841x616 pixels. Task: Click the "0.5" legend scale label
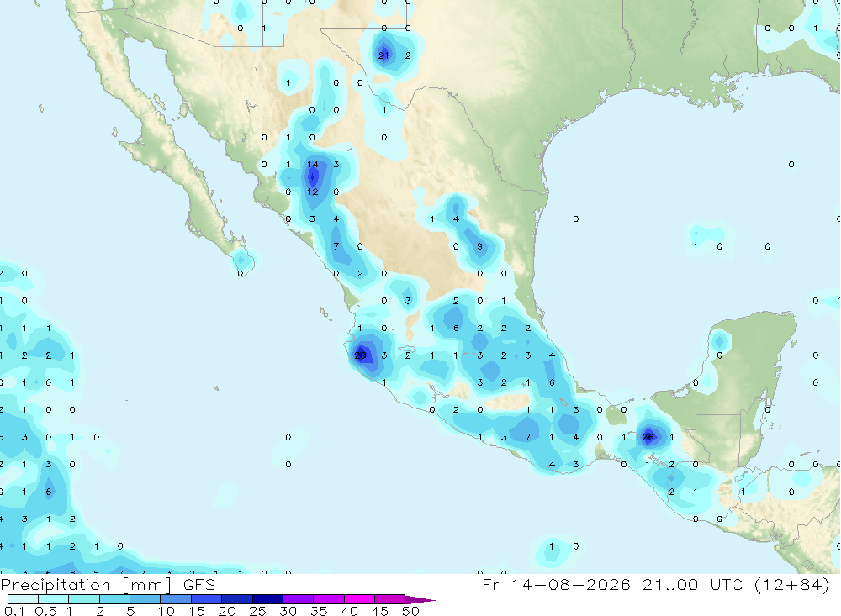45,611
